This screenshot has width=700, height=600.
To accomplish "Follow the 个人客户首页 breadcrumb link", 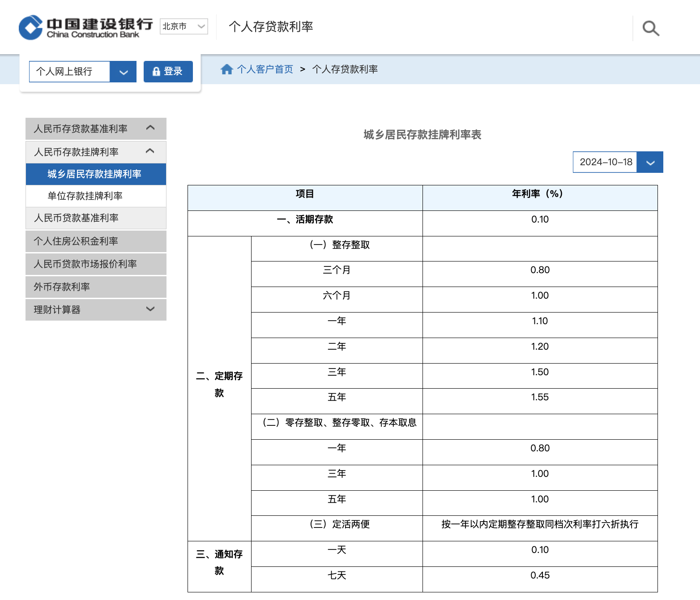I will click(x=265, y=69).
